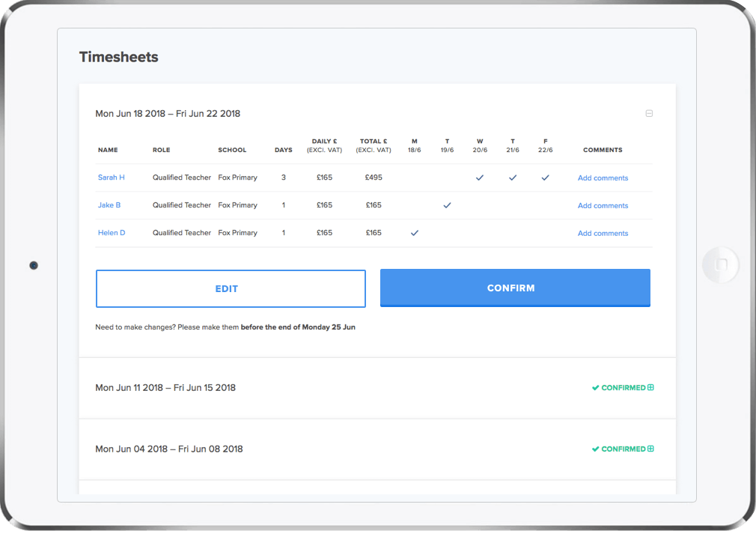Click the Timesheets heading
Image resolution: width=756 pixels, height=534 pixels.
pos(118,57)
